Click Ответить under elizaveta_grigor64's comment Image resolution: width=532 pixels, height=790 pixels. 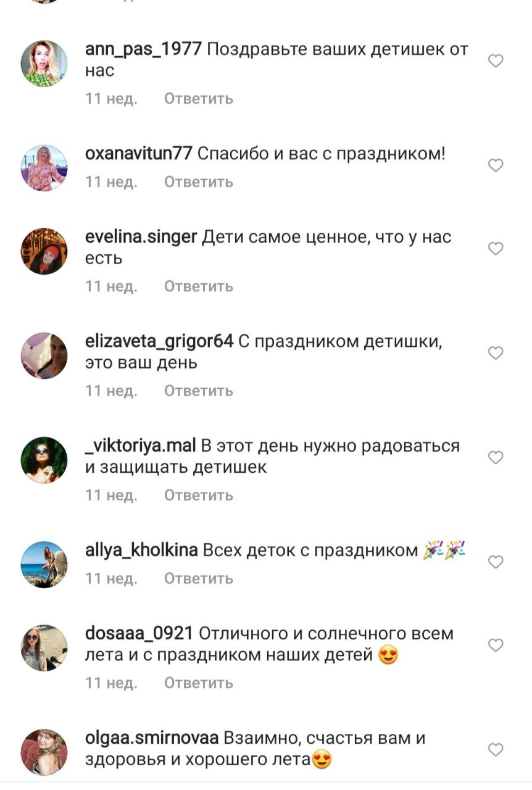(x=199, y=391)
